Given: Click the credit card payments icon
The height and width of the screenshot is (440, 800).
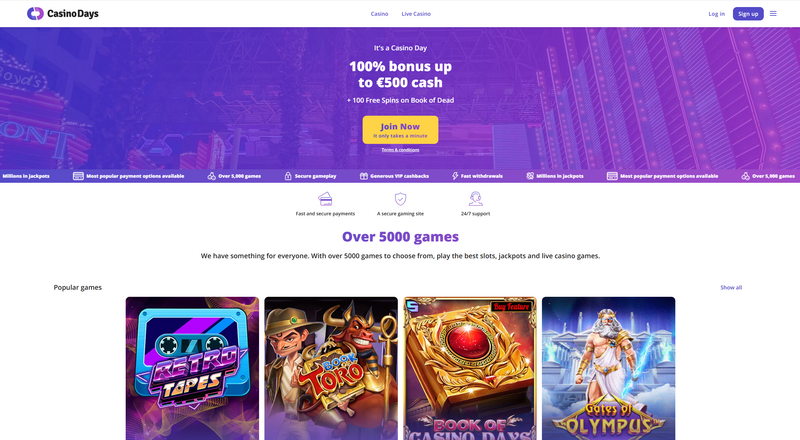Looking at the screenshot, I should pos(325,199).
